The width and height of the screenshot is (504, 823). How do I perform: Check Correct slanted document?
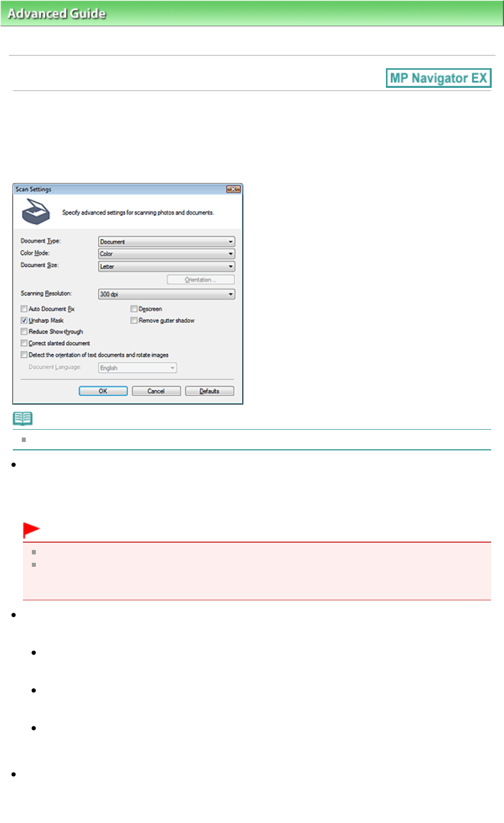tap(24, 344)
